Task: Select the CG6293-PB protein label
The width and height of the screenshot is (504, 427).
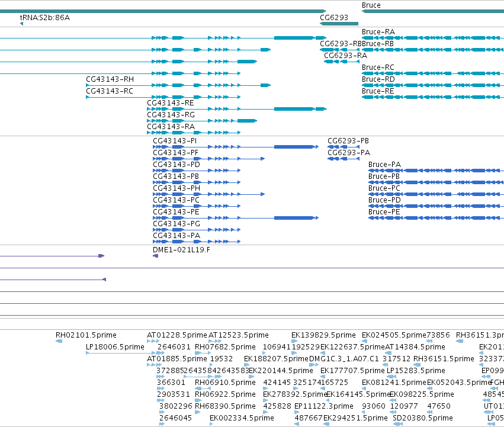Action: pos(348,141)
